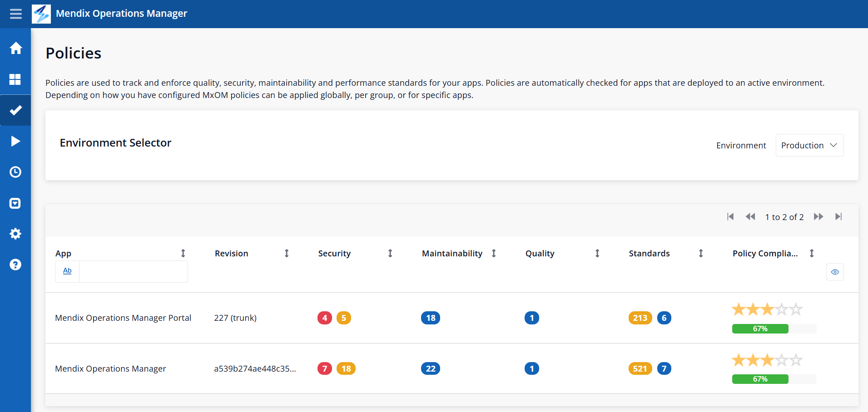Click star rating in Operations Manager row

(x=767, y=360)
